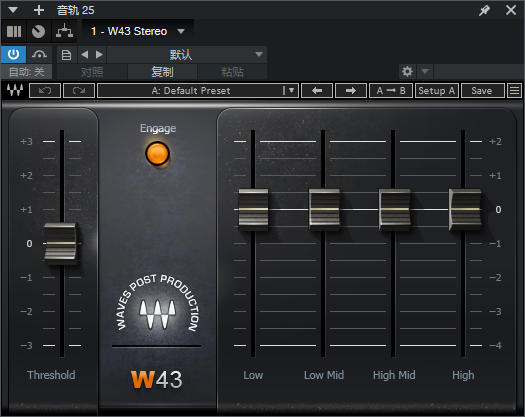Redo change in Waves toolbar
The image size is (525, 417).
(79, 91)
